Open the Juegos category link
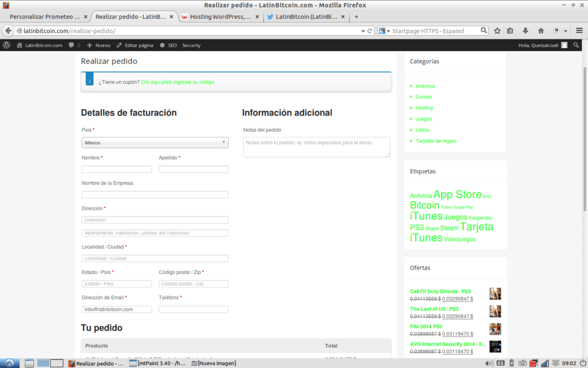 click(x=424, y=119)
